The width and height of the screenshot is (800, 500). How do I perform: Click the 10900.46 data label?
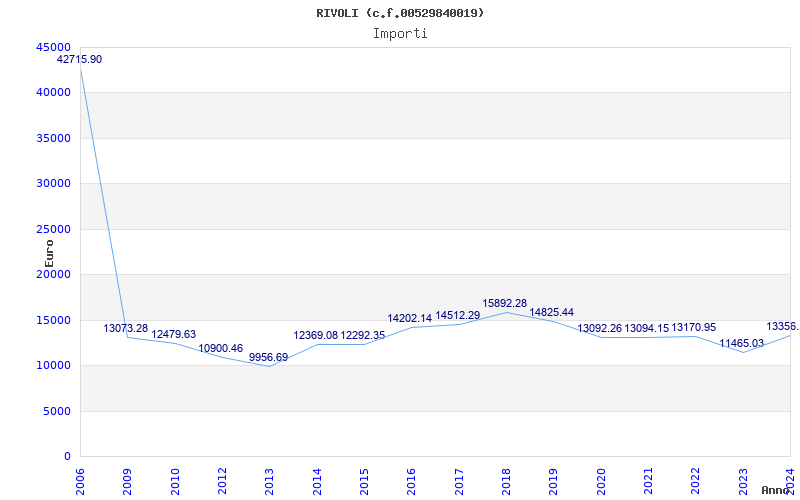tap(220, 348)
